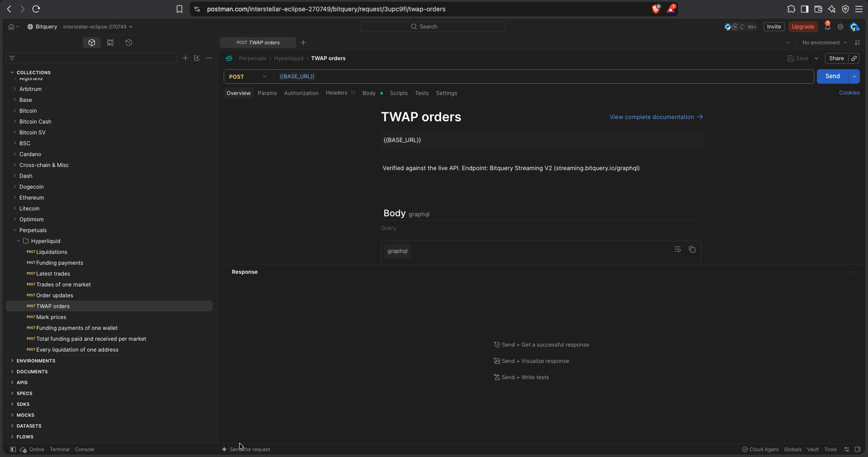Open the tab list chevron dropdown

pyautogui.click(x=788, y=43)
